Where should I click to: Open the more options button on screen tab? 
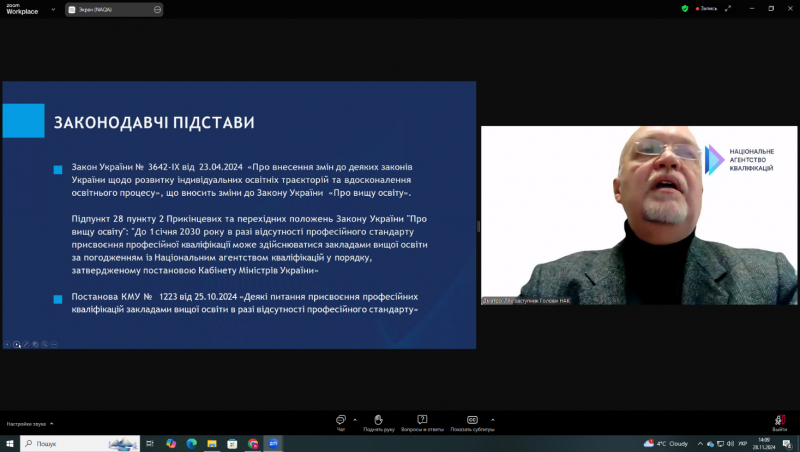pyautogui.click(x=158, y=9)
